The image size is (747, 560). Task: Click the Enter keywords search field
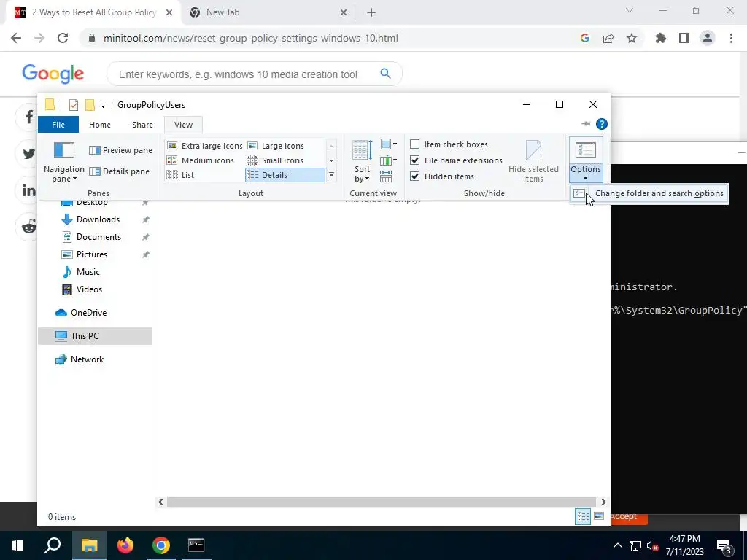click(x=239, y=74)
